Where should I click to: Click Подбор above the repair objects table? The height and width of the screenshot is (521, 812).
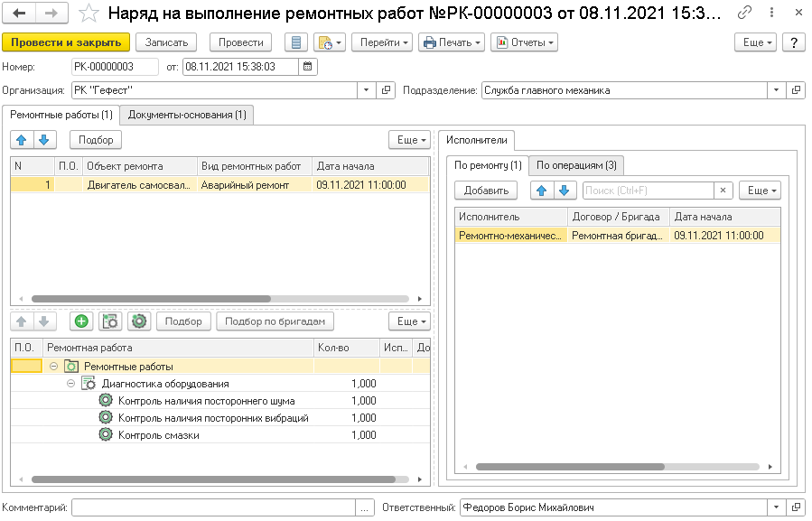point(96,140)
